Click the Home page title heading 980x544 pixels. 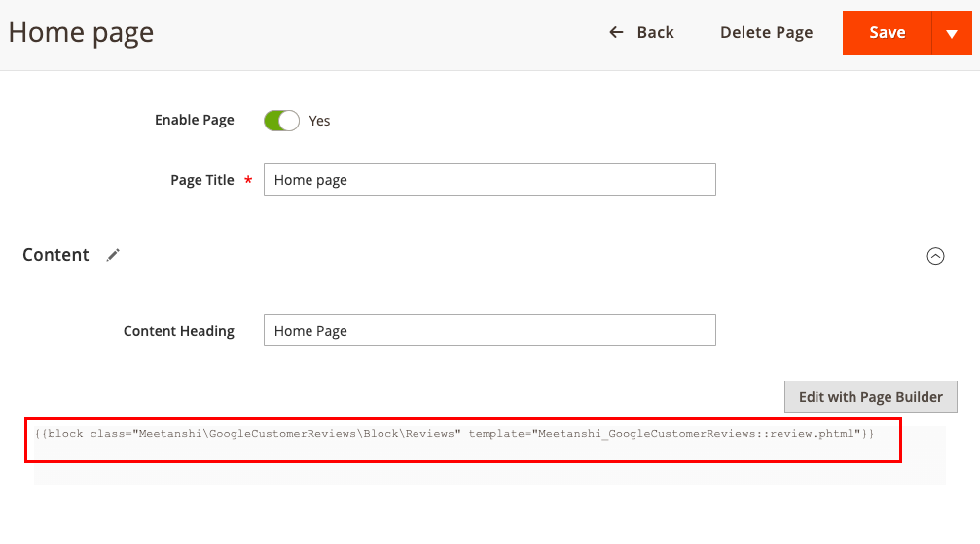[81, 32]
